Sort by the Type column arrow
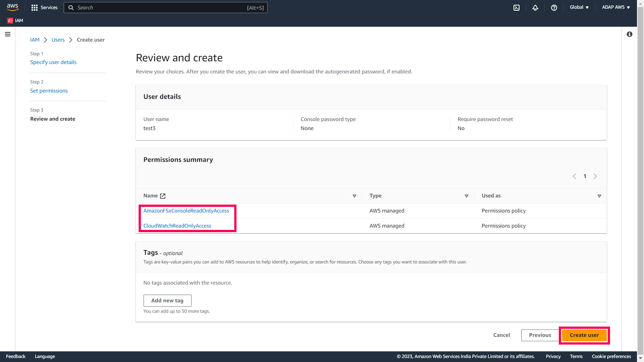Viewport: 644px width, 362px height. point(466,196)
